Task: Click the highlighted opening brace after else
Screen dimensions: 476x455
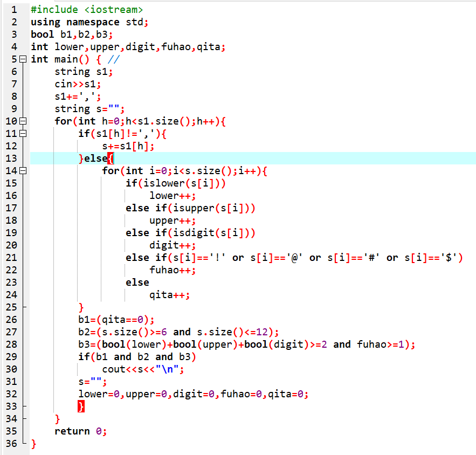Action: (110, 158)
